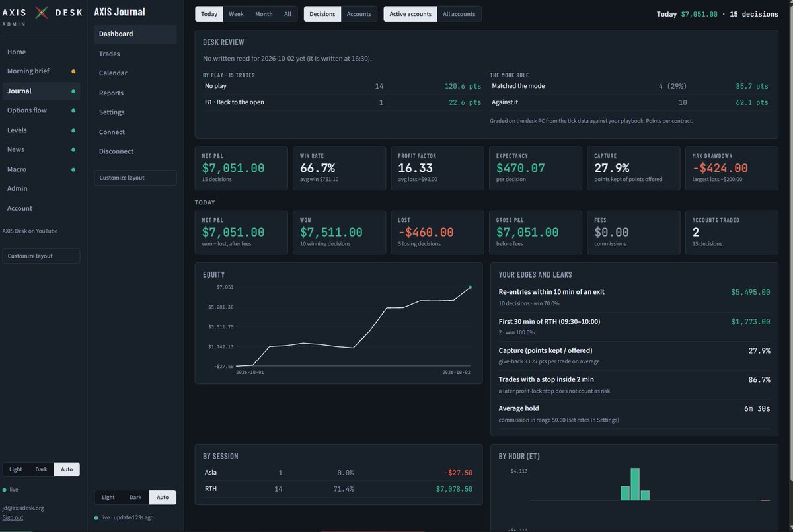
Task: Click the Connect item in the journal menu
Action: coord(135,132)
